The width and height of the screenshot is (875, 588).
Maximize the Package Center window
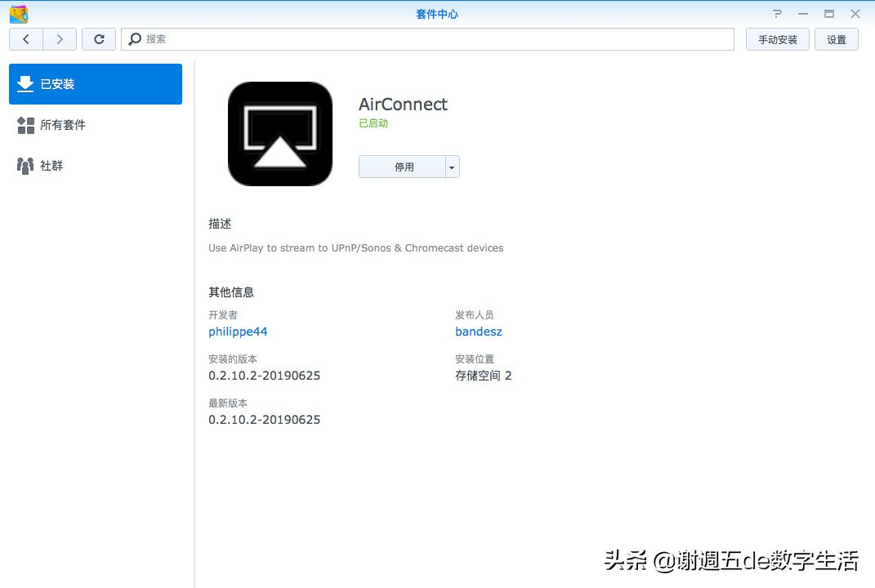tap(828, 13)
